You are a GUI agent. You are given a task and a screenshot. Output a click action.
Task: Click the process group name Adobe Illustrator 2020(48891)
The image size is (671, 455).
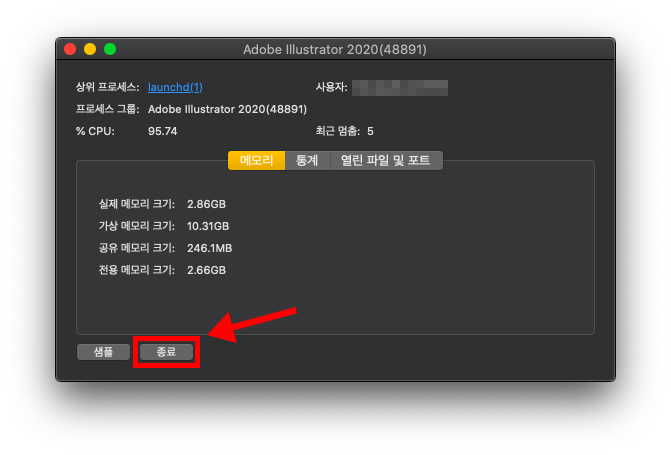(227, 109)
